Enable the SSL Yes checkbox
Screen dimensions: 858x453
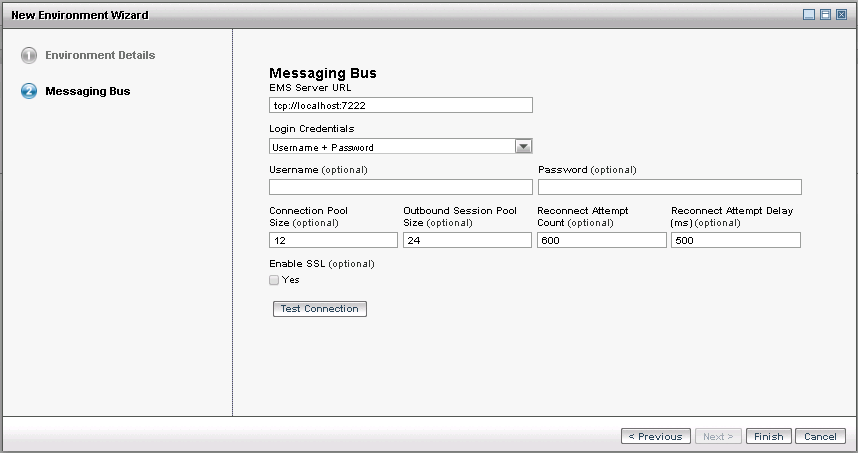(x=274, y=280)
